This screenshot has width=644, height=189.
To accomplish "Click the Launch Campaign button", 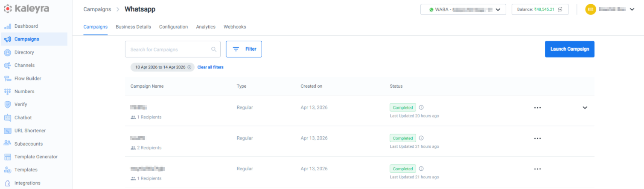I will click(570, 49).
